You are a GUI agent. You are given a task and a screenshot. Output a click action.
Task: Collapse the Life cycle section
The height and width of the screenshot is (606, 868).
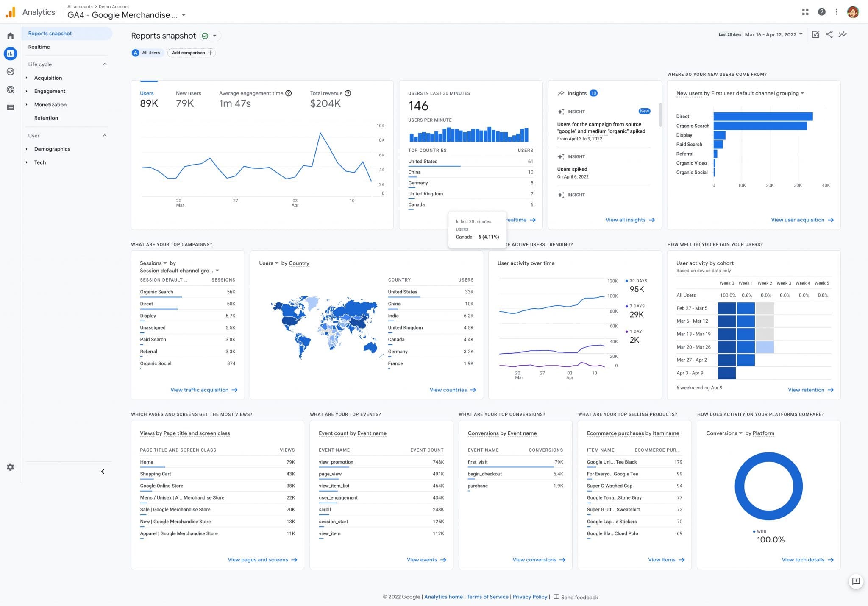(x=104, y=64)
